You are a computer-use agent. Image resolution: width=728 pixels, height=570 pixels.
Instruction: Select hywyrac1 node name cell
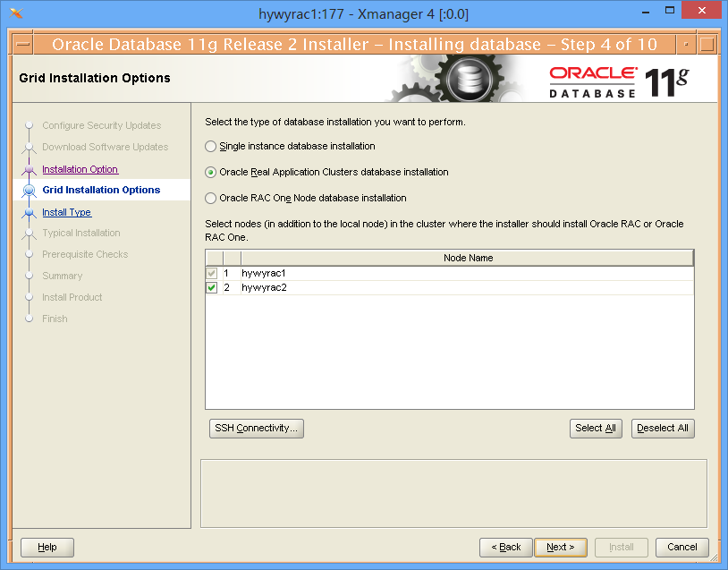pyautogui.click(x=467, y=273)
